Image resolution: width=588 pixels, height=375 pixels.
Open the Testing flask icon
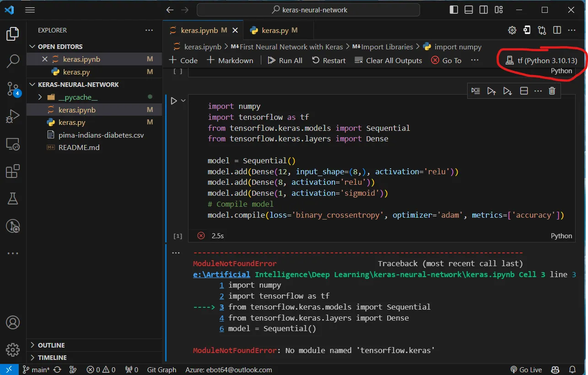click(13, 198)
